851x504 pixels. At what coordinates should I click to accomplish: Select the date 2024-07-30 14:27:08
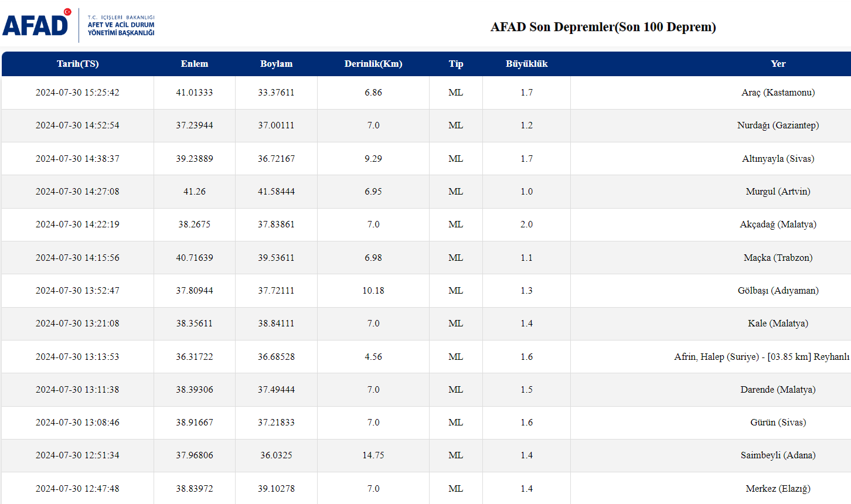point(77,192)
